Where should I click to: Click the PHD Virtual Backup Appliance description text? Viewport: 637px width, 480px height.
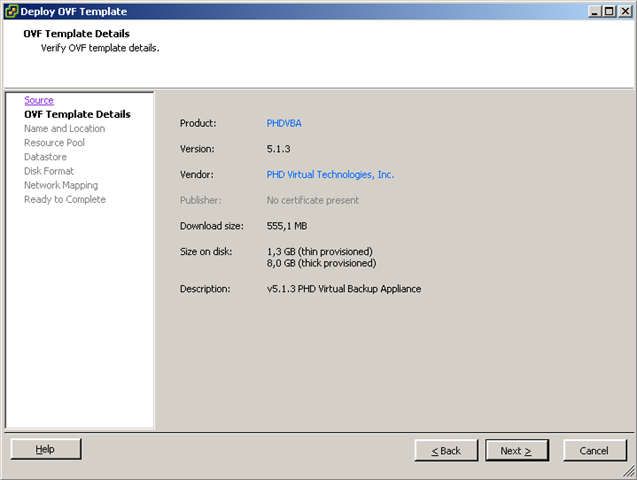(x=344, y=289)
